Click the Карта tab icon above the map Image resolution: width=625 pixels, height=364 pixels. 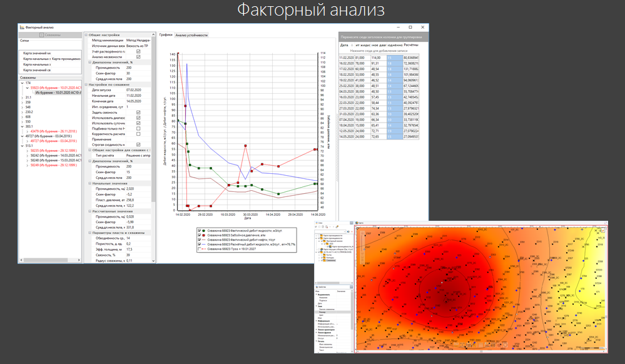tap(357, 223)
